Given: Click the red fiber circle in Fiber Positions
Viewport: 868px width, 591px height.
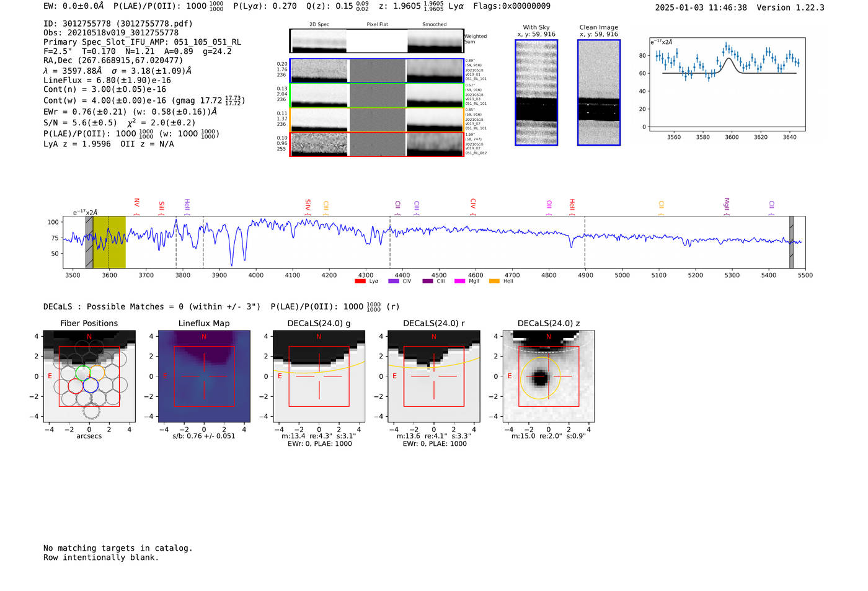Looking at the screenshot, I should coord(76,386).
